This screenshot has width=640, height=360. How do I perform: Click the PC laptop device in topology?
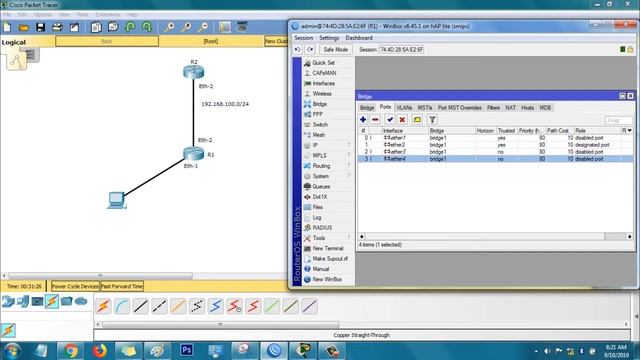coord(117,200)
